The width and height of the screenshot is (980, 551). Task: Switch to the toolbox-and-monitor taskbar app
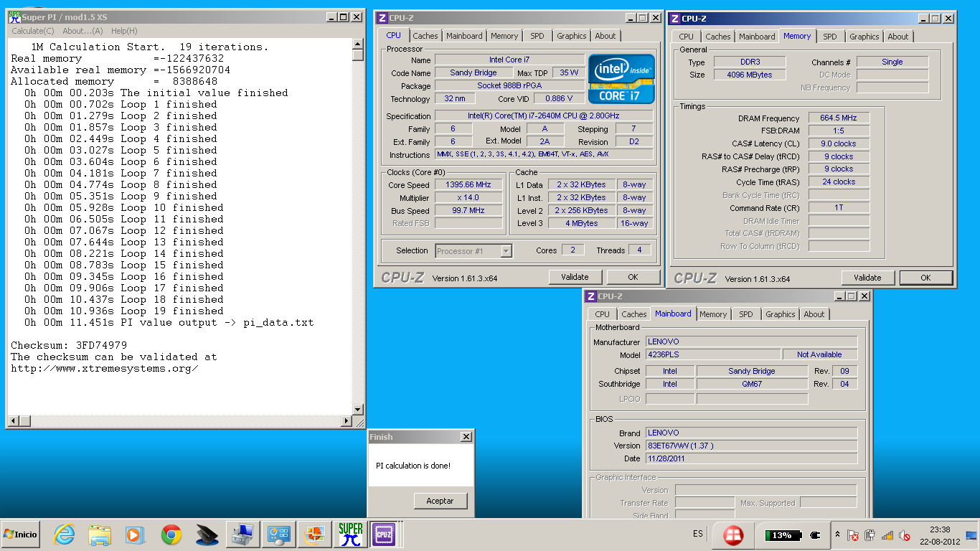click(x=242, y=534)
